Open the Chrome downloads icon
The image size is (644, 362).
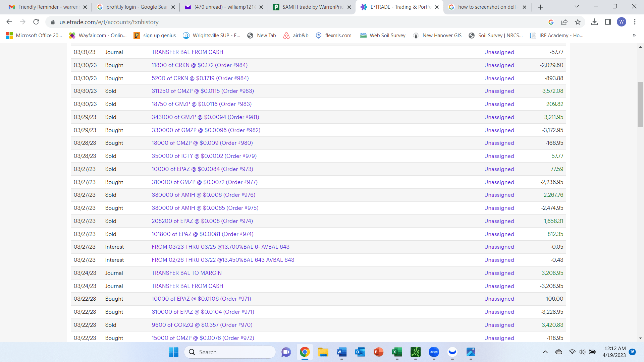594,22
